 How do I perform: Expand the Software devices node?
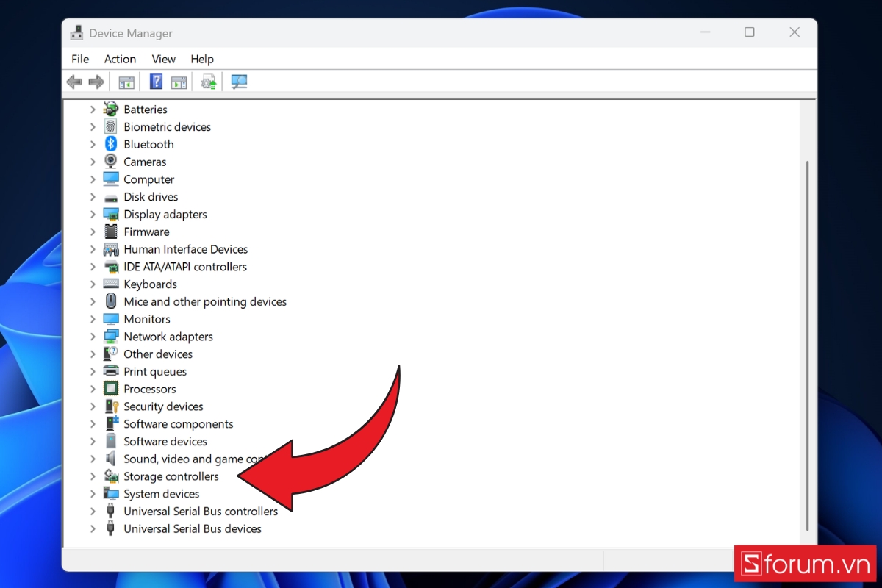pyautogui.click(x=93, y=441)
